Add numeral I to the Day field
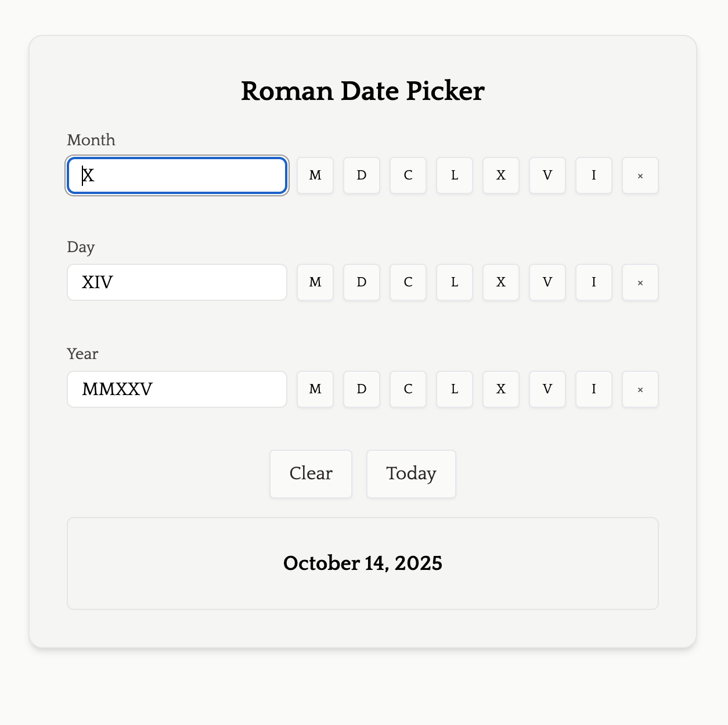Viewport: 728px width, 725px height. (593, 282)
